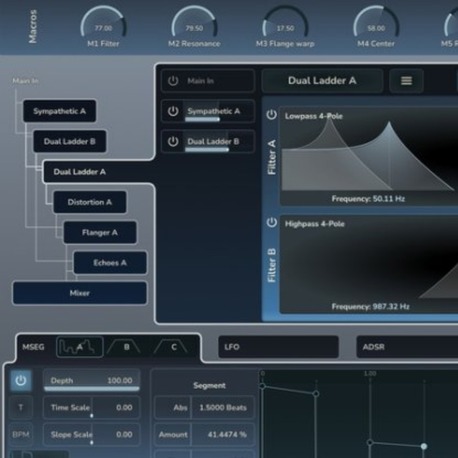Image resolution: width=458 pixels, height=458 pixels.
Task: Edit segment Amount 41.4474 % field
Action: [x=223, y=434]
